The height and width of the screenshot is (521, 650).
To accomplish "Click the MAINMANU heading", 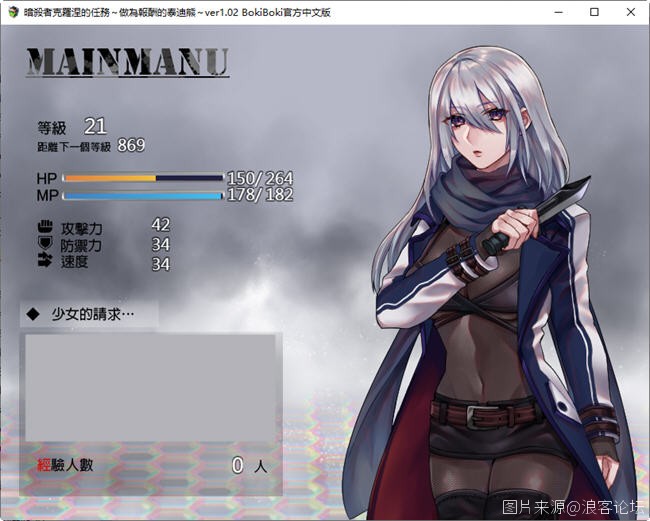I will (127, 62).
